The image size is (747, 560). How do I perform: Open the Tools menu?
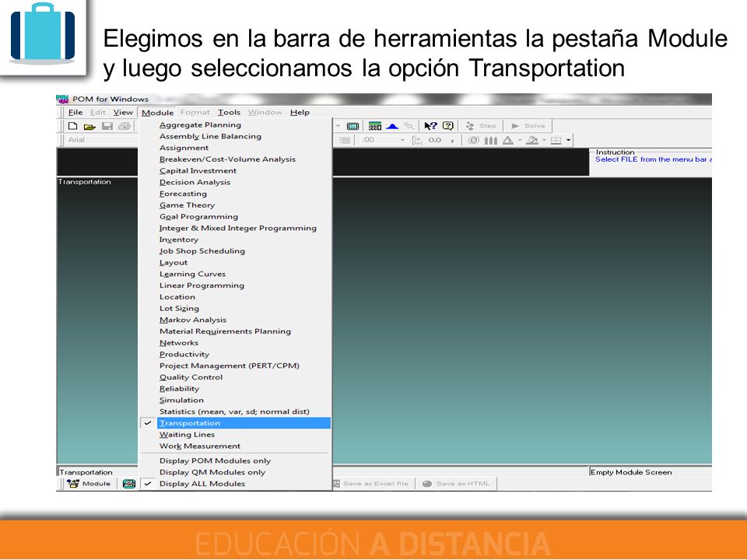(x=229, y=112)
